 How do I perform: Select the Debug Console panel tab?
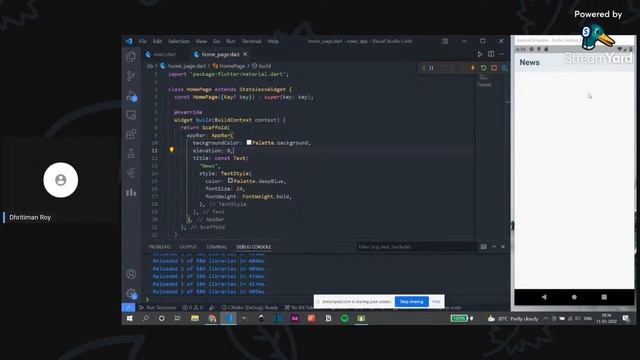tap(253, 247)
